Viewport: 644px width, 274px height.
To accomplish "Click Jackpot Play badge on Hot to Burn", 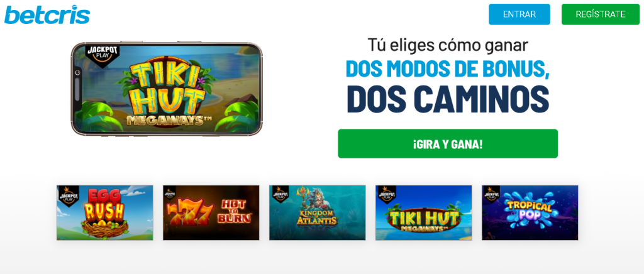I will click(170, 193).
